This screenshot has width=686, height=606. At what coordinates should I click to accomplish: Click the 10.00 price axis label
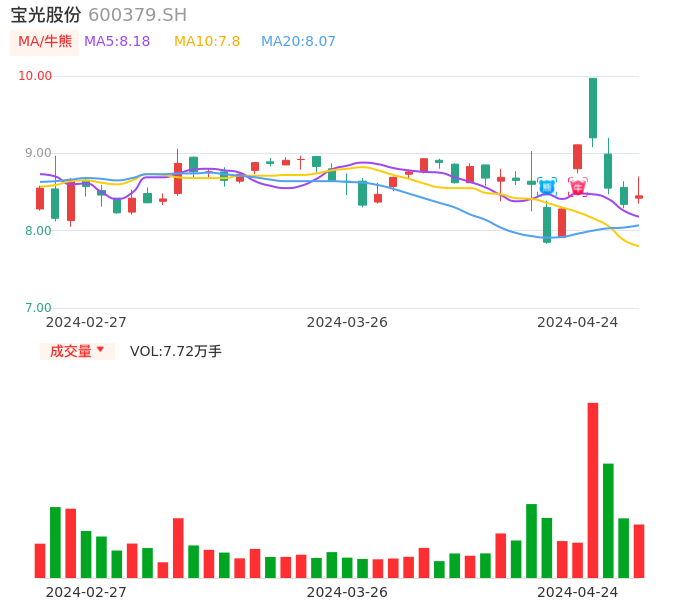click(35, 76)
